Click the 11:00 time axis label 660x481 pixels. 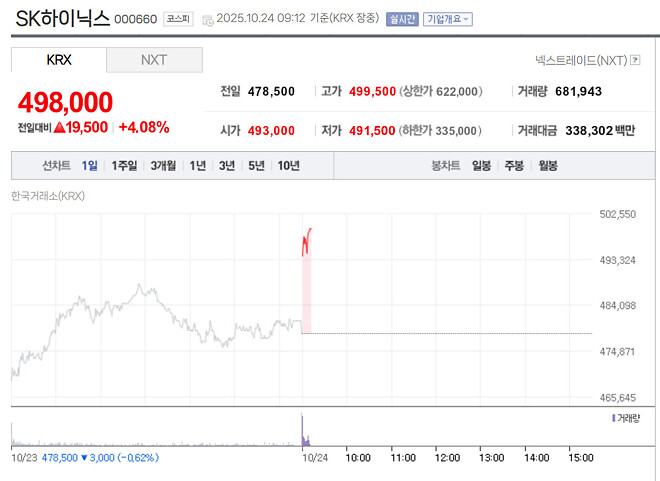point(403,458)
